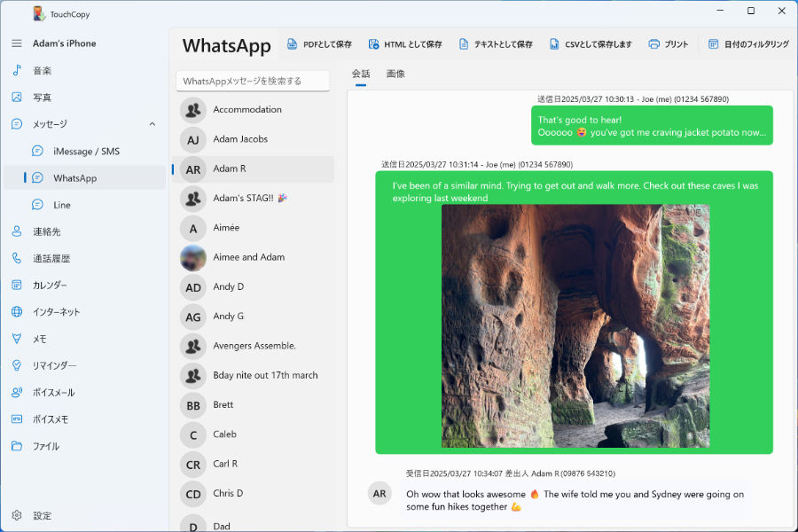Image resolution: width=798 pixels, height=532 pixels.
Task: Switch to the 画像 tab
Action: [x=395, y=74]
